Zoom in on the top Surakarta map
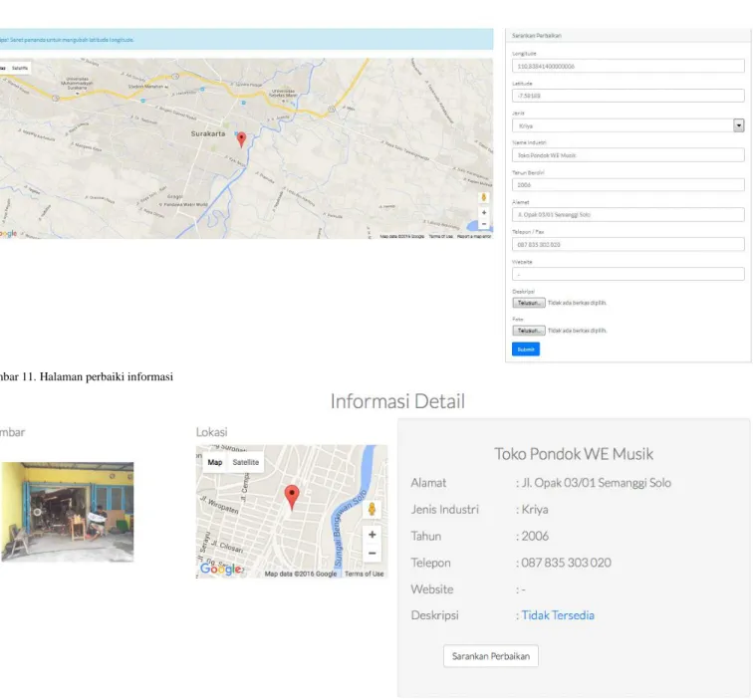This screenshot has height=700, width=753. [484, 212]
